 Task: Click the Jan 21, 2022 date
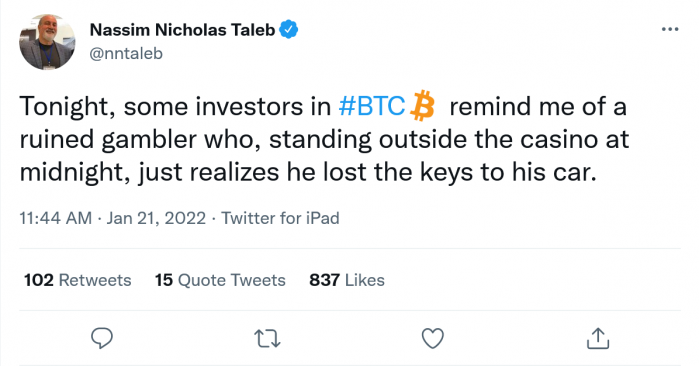click(156, 218)
